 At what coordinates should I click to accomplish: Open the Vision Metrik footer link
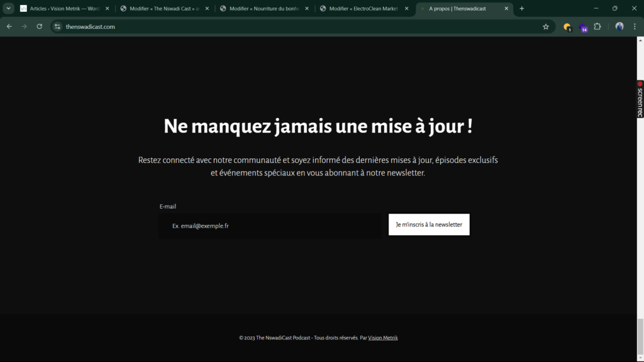pyautogui.click(x=383, y=337)
